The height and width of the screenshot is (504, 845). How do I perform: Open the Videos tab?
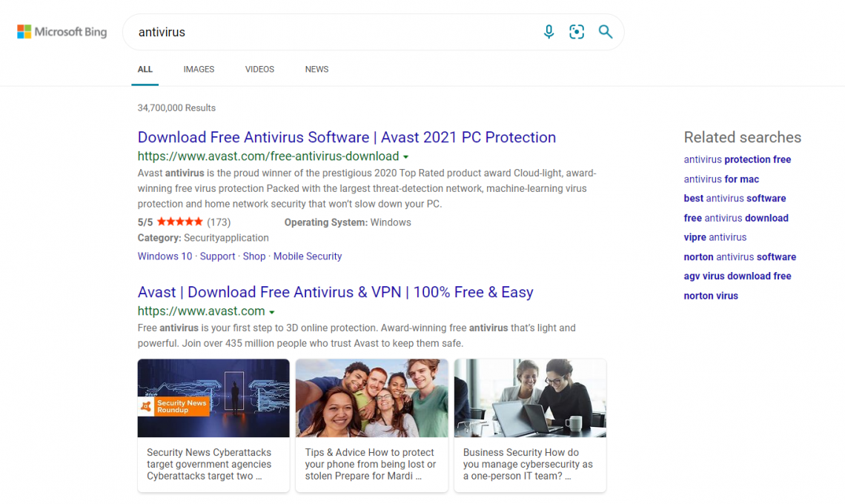point(259,70)
